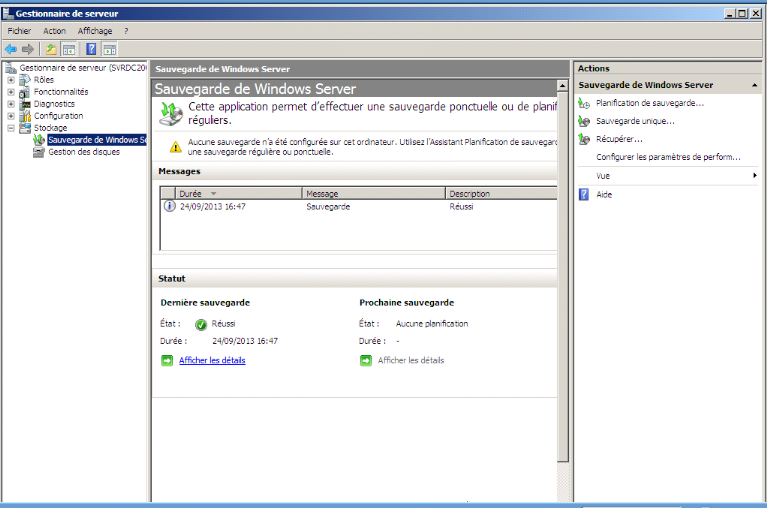Click the Planification de sauvegarde icon
The height and width of the screenshot is (508, 767).
(584, 103)
